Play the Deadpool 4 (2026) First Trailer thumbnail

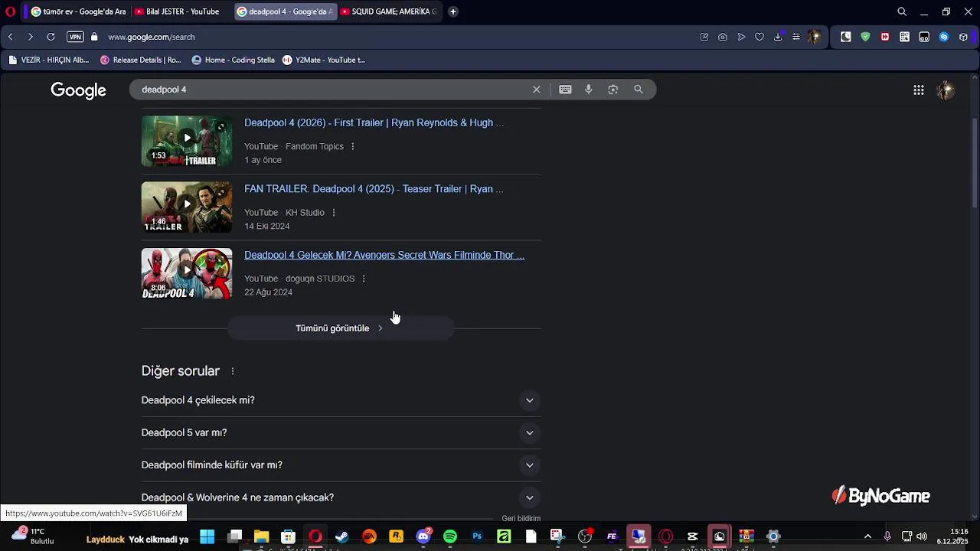(x=187, y=141)
